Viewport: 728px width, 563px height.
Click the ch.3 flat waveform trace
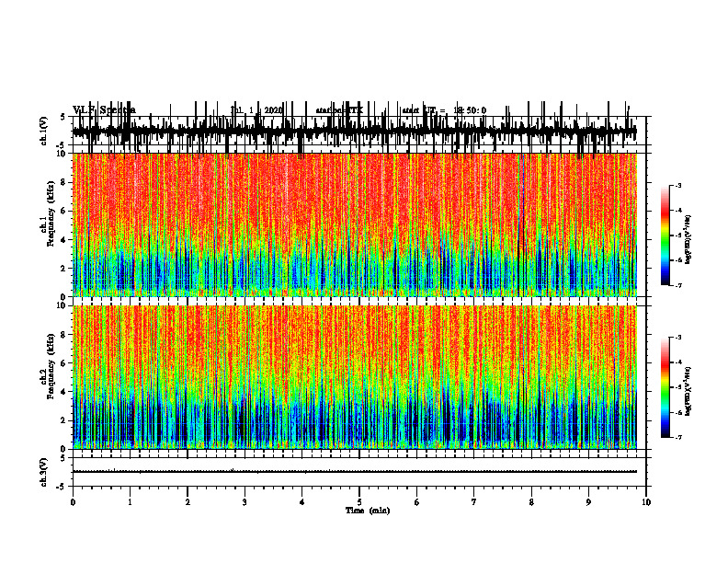tap(355, 472)
